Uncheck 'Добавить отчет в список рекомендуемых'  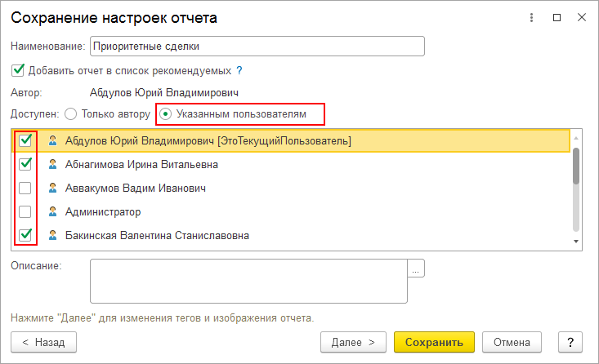19,70
